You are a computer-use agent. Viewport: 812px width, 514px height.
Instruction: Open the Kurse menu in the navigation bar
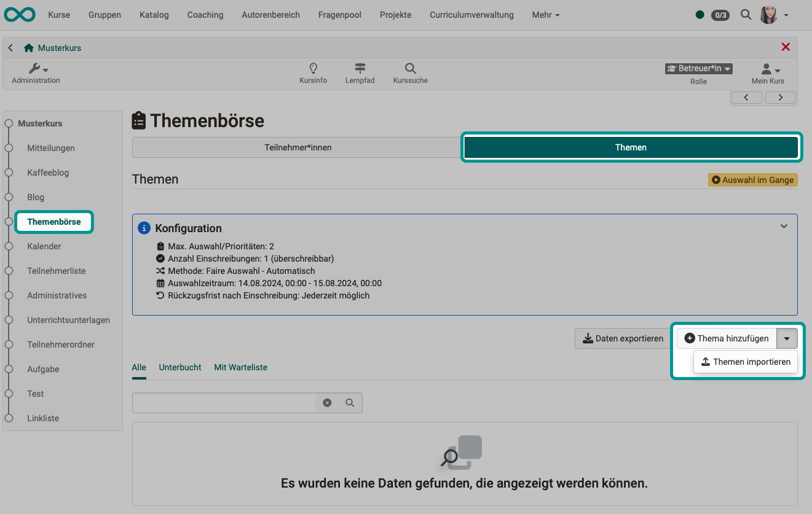click(59, 15)
